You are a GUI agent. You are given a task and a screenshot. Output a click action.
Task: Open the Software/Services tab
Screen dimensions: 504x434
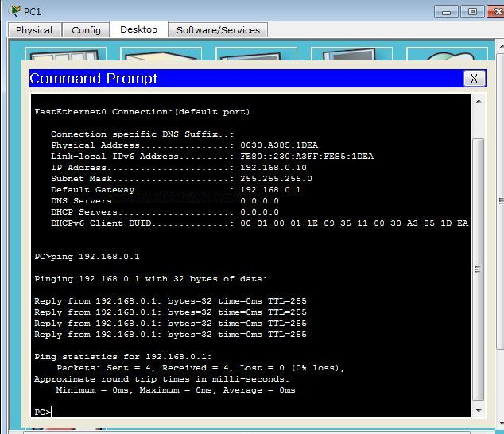218,30
